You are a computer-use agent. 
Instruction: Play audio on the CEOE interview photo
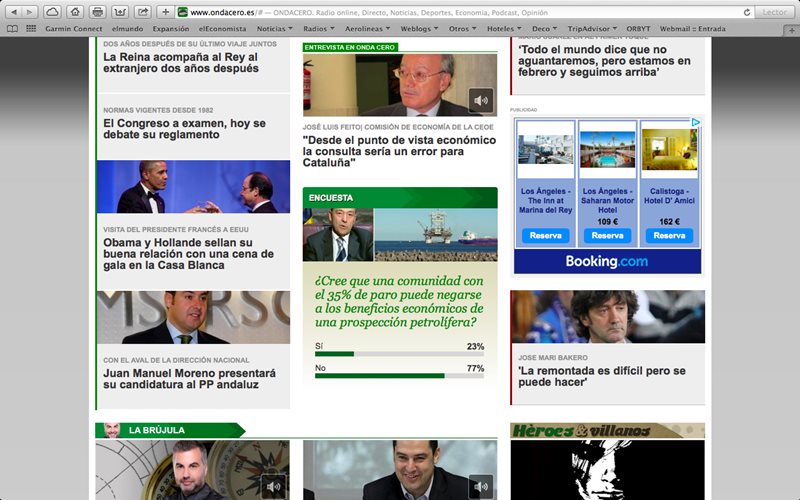pos(482,100)
